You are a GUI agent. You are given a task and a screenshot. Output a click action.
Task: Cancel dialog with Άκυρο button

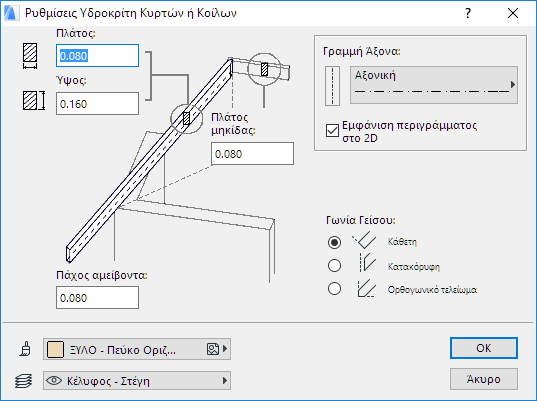pos(484,379)
